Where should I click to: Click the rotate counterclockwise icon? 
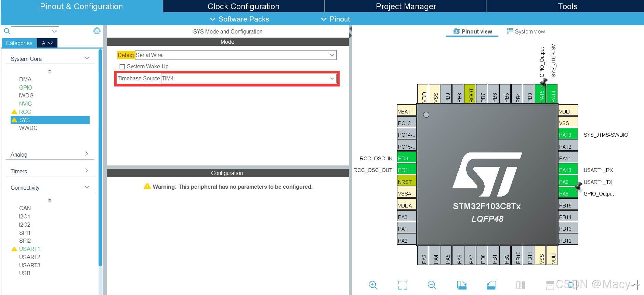coord(491,285)
